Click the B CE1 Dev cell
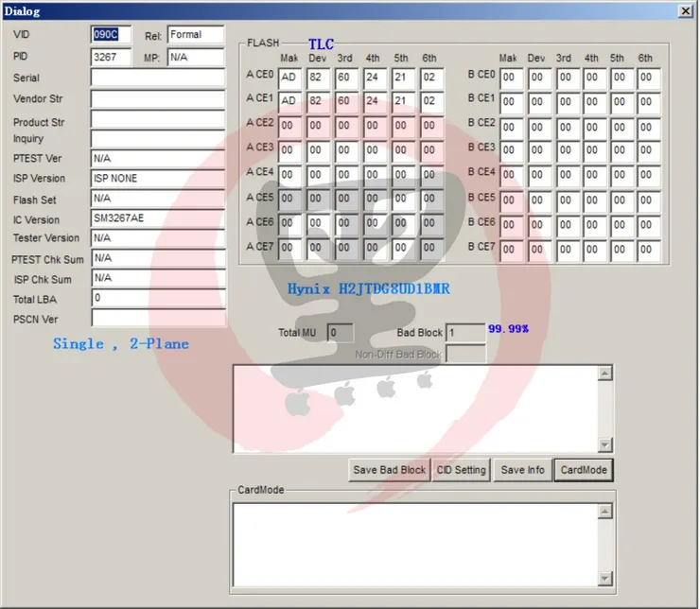The image size is (700, 609). [x=540, y=103]
